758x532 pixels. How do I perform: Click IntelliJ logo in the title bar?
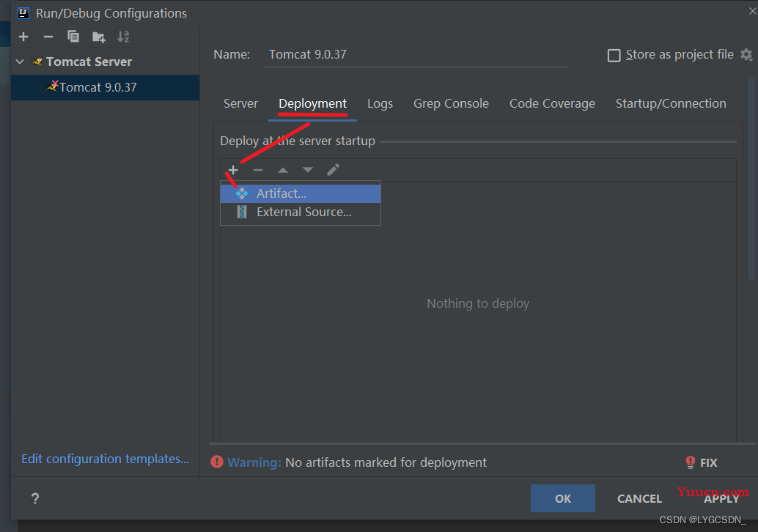pyautogui.click(x=23, y=13)
